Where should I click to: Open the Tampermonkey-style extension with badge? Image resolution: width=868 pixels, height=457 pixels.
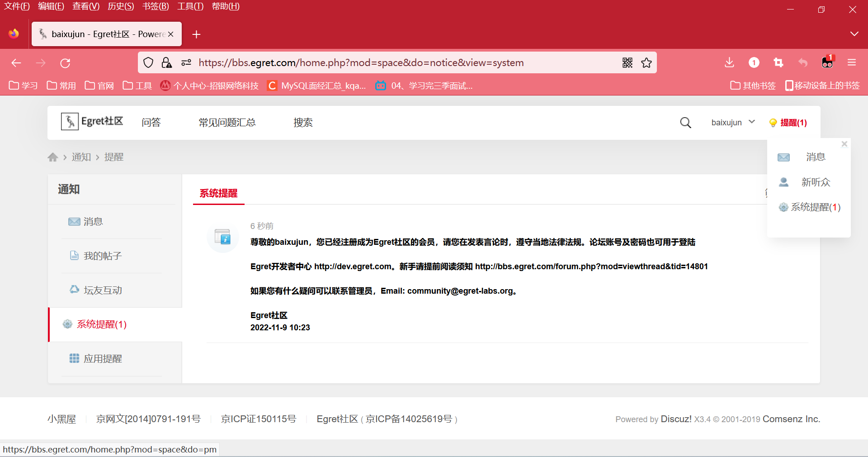[x=827, y=62]
